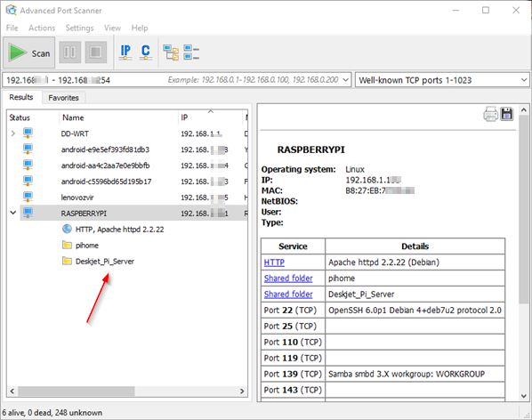Click the Advanced Port Scanner title icon

(11, 10)
